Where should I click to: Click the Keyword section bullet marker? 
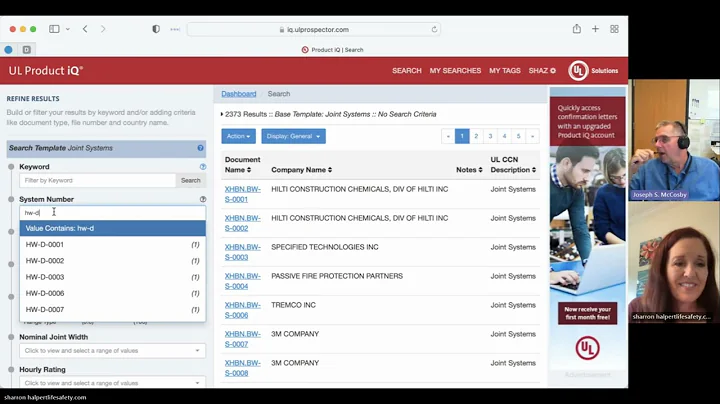pos(11,167)
